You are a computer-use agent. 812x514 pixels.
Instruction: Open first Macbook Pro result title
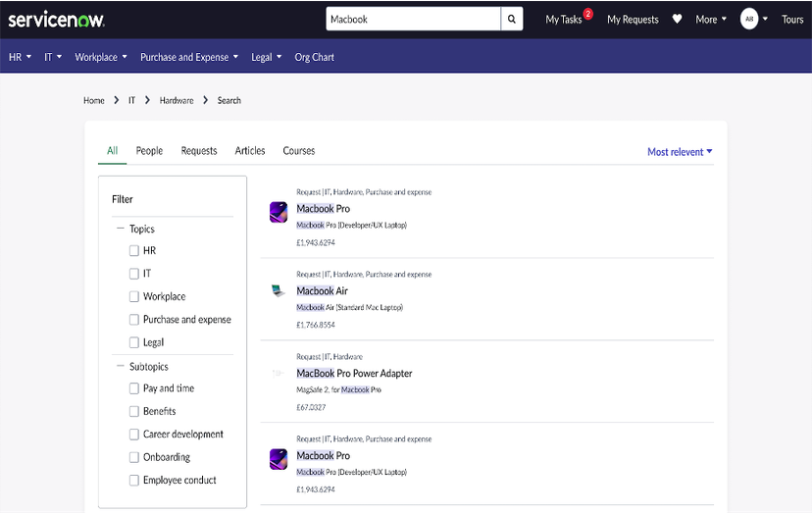coord(324,209)
